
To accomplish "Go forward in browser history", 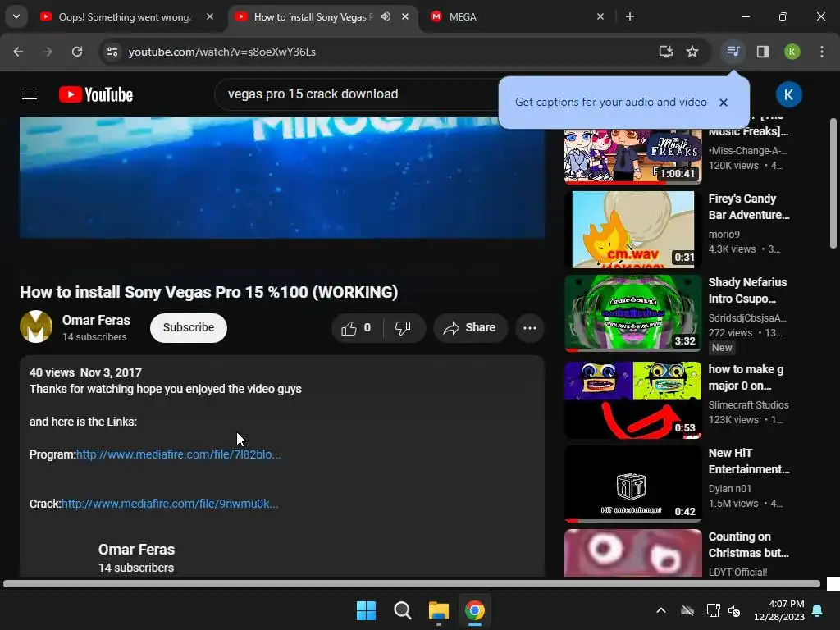I will [x=48, y=52].
